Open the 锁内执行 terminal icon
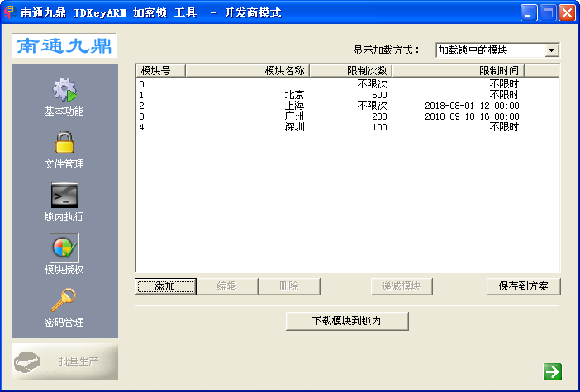 click(64, 195)
